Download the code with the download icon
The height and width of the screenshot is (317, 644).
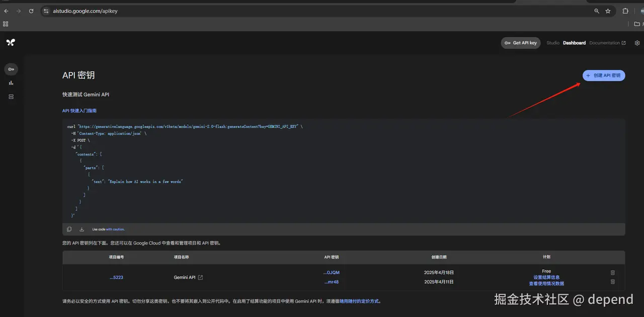pos(82,229)
